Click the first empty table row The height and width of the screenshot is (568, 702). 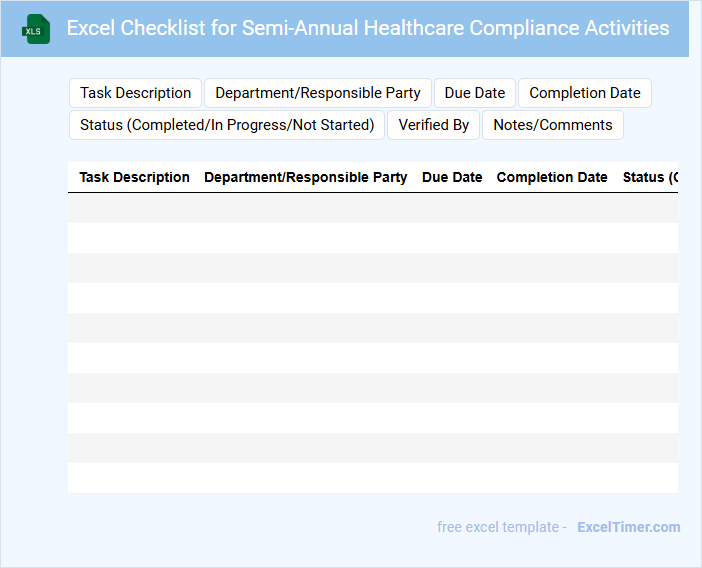point(372,208)
